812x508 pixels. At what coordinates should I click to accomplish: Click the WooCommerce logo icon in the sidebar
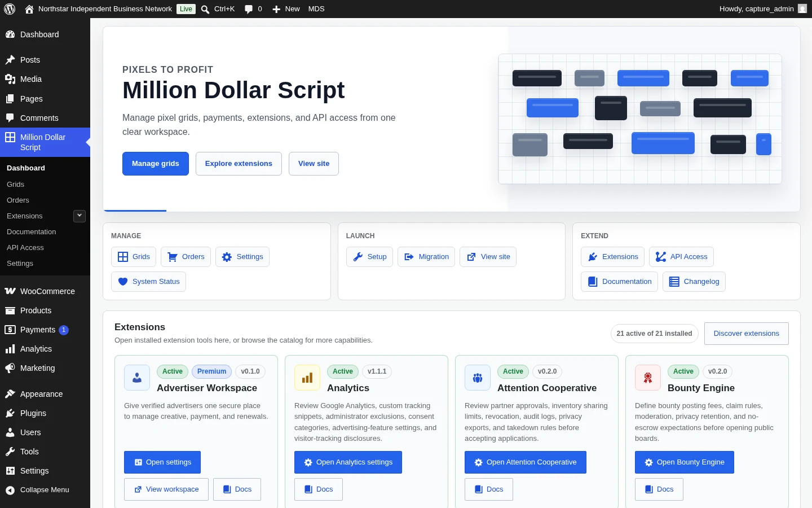[x=10, y=291]
